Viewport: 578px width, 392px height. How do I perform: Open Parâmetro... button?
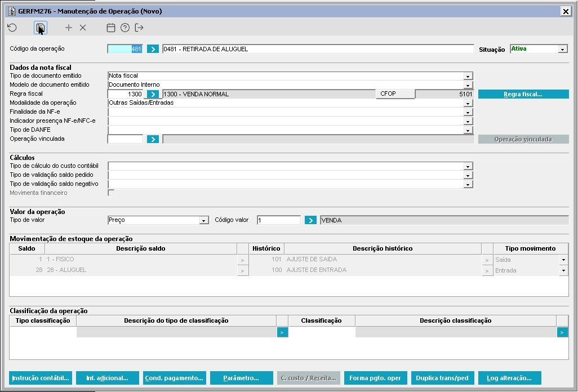coord(242,378)
